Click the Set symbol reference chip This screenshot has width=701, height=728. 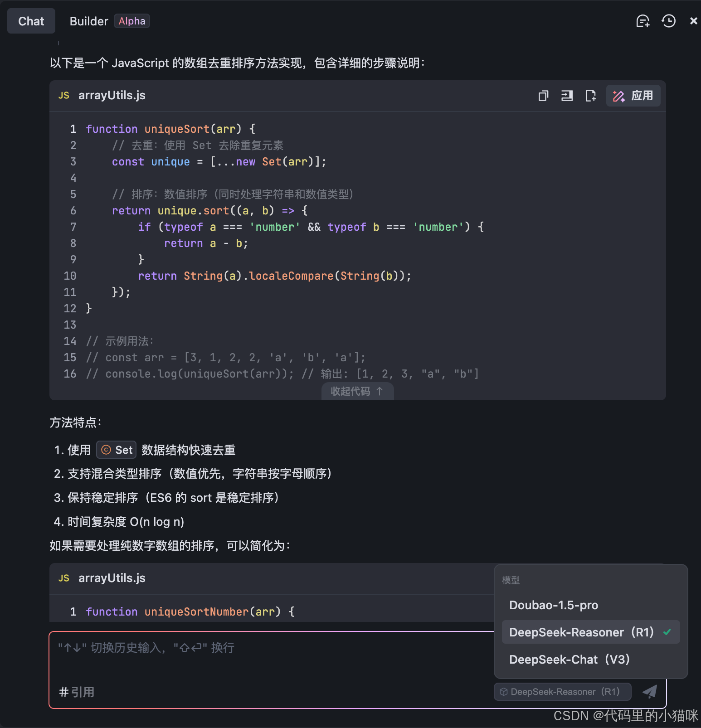117,450
